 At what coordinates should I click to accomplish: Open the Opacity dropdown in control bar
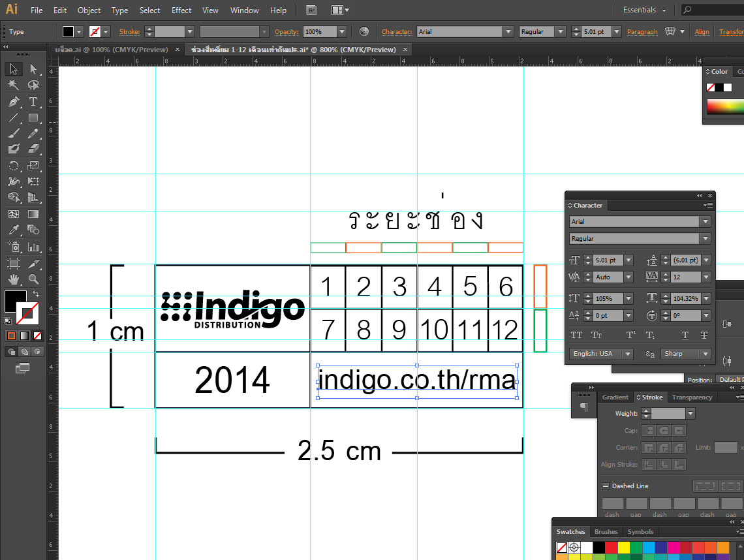tap(341, 32)
